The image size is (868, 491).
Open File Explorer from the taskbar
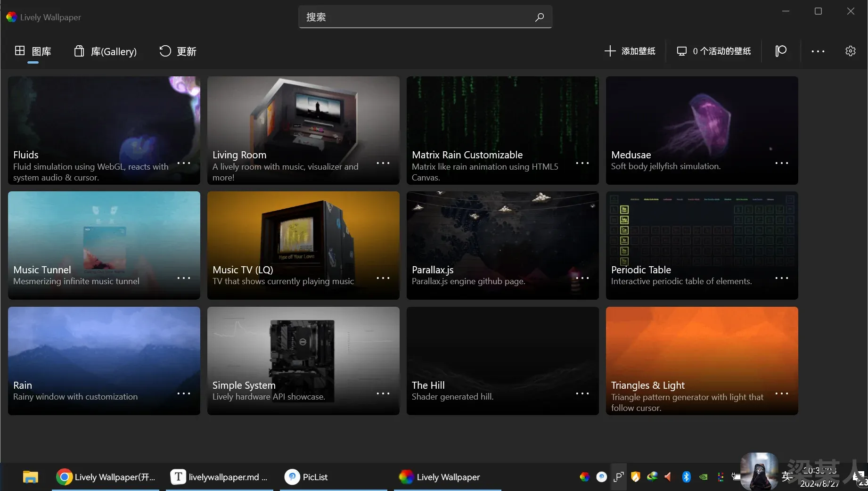(31, 477)
